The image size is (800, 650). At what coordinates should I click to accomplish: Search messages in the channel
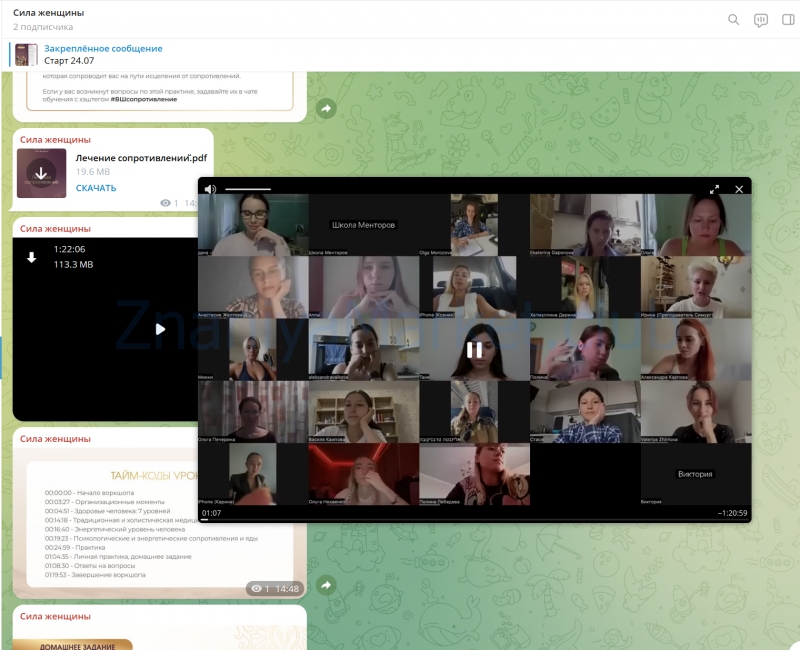[x=734, y=19]
